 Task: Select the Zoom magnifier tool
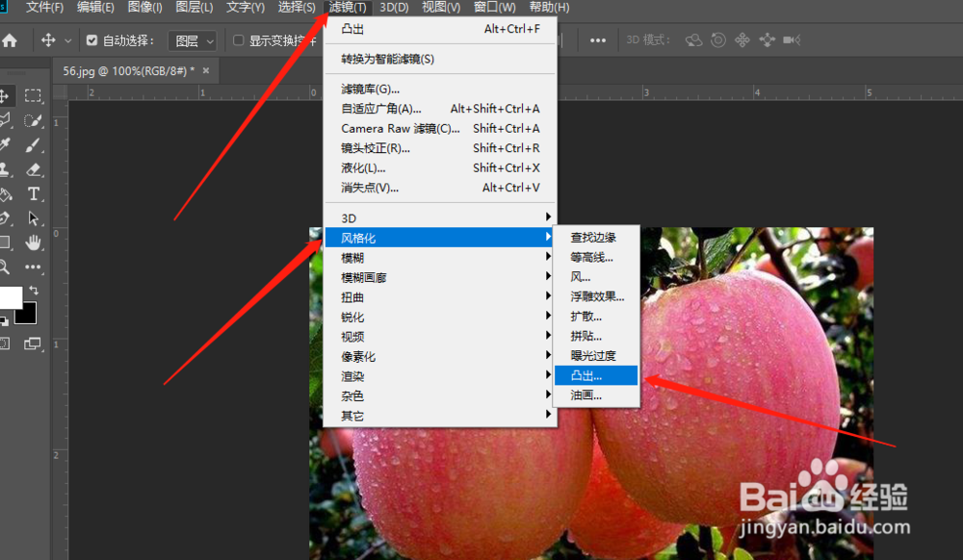(x=4, y=267)
